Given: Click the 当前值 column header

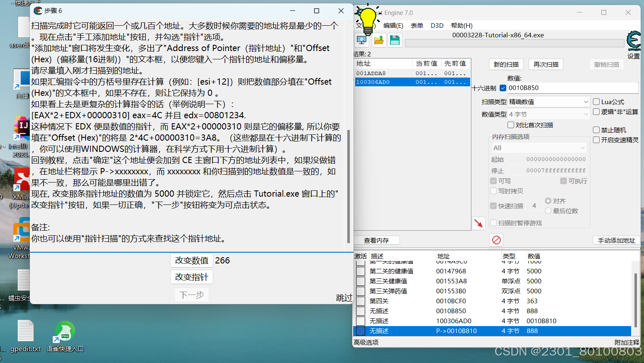Looking at the screenshot, I should click(427, 63).
